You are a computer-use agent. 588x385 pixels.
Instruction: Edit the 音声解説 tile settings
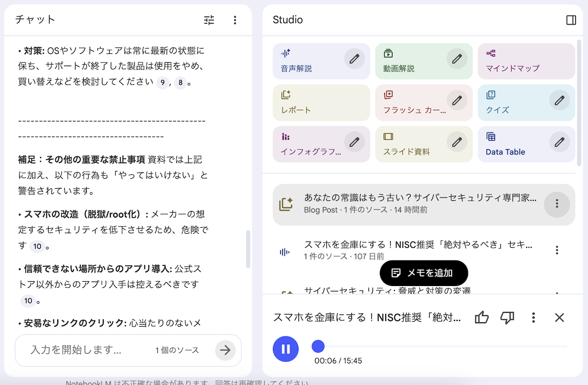click(354, 59)
